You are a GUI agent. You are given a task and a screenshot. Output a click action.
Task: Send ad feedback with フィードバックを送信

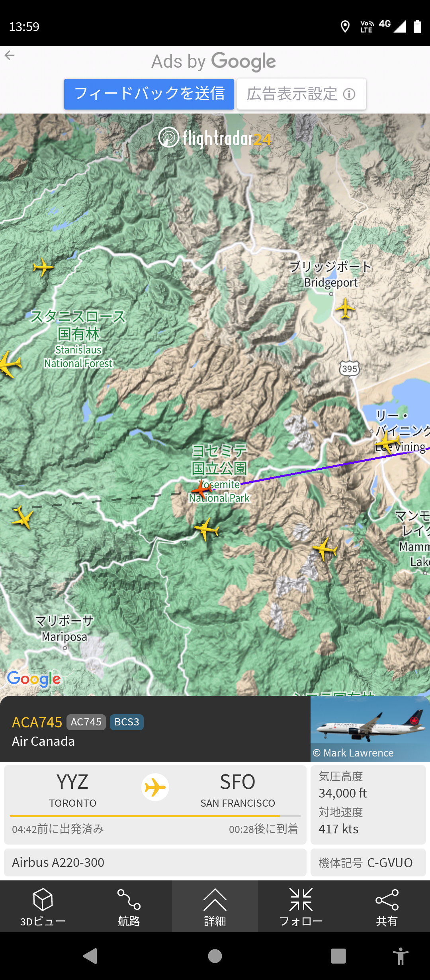click(x=149, y=94)
